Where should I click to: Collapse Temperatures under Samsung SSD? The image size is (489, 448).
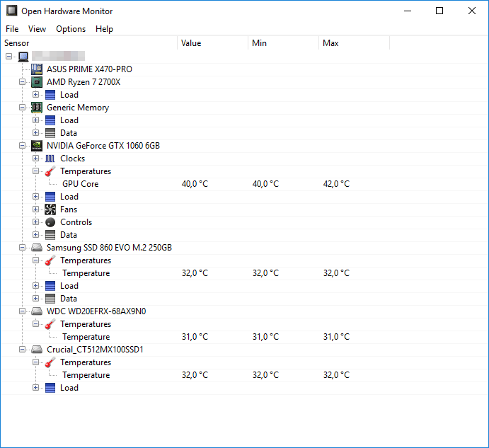pos(35,260)
